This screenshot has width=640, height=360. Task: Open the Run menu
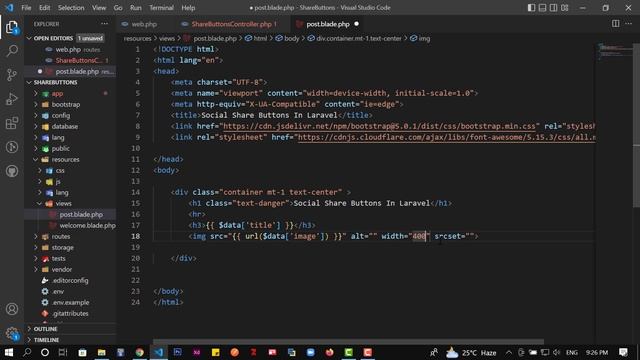(136, 8)
